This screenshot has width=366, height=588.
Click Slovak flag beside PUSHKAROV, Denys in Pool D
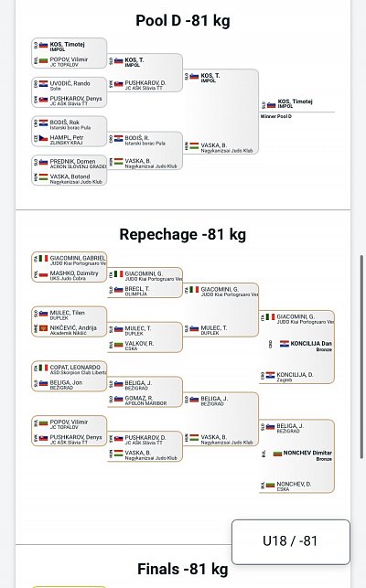(x=44, y=100)
